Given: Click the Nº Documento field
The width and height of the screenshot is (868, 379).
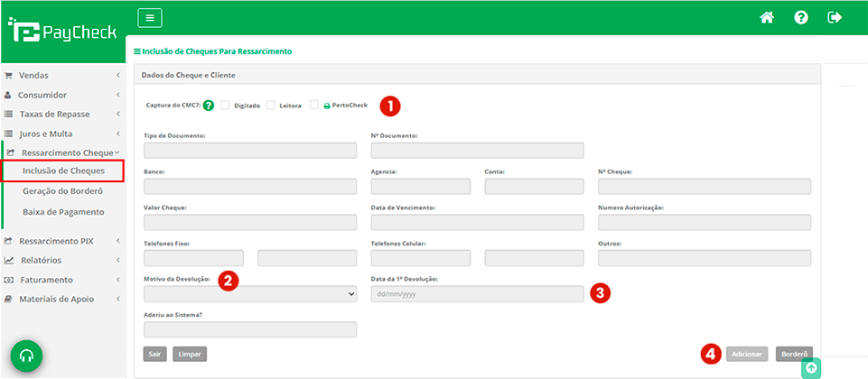Looking at the screenshot, I should click(477, 151).
